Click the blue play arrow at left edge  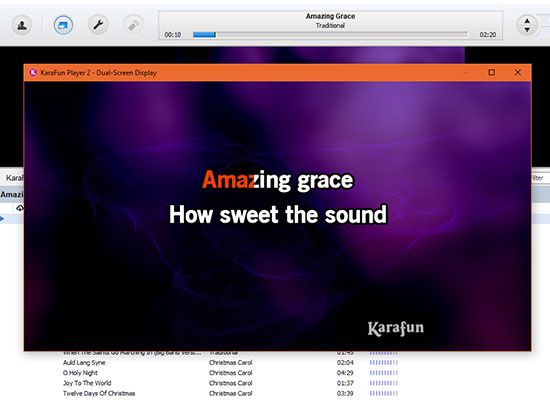click(x=2, y=219)
